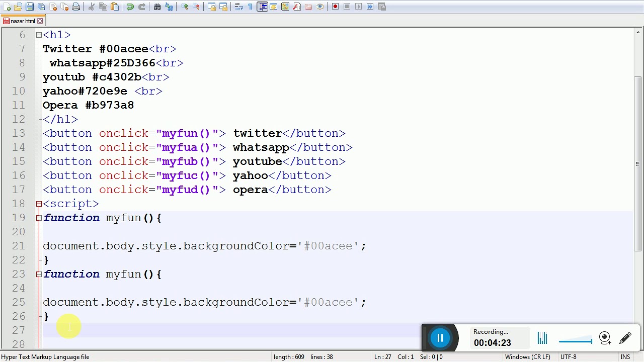The width and height of the screenshot is (644, 362).
Task: Collapse the script block on line 18
Action: 39,204
